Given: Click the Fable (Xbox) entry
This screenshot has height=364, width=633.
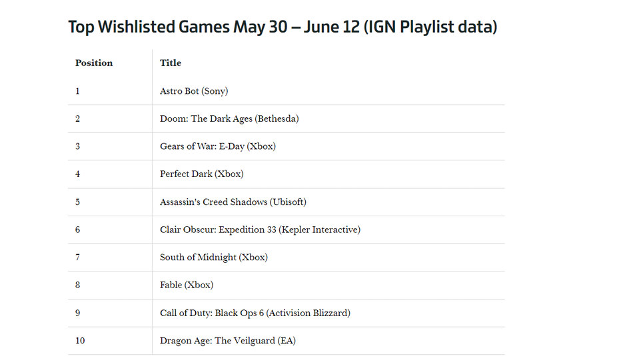Looking at the screenshot, I should click(187, 285).
